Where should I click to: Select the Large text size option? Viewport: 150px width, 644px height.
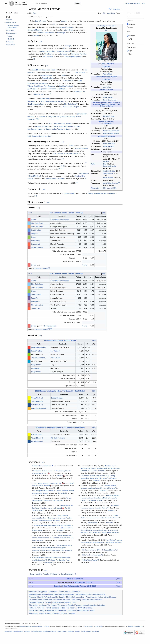(x=127, y=28)
